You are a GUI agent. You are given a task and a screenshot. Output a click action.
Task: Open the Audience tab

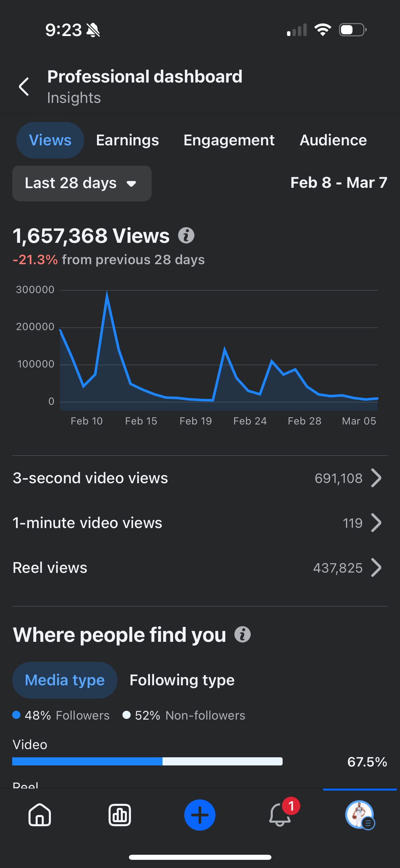point(333,140)
